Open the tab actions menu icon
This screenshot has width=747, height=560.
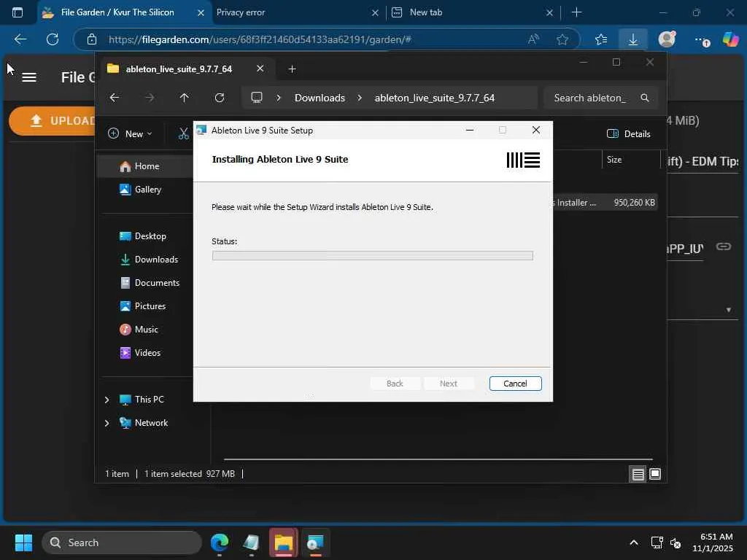(18, 12)
